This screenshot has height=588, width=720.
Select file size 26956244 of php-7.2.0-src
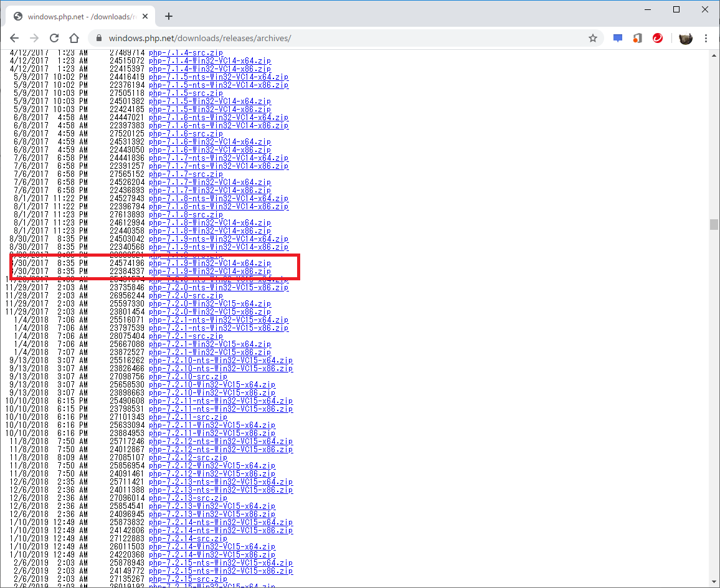pos(127,296)
